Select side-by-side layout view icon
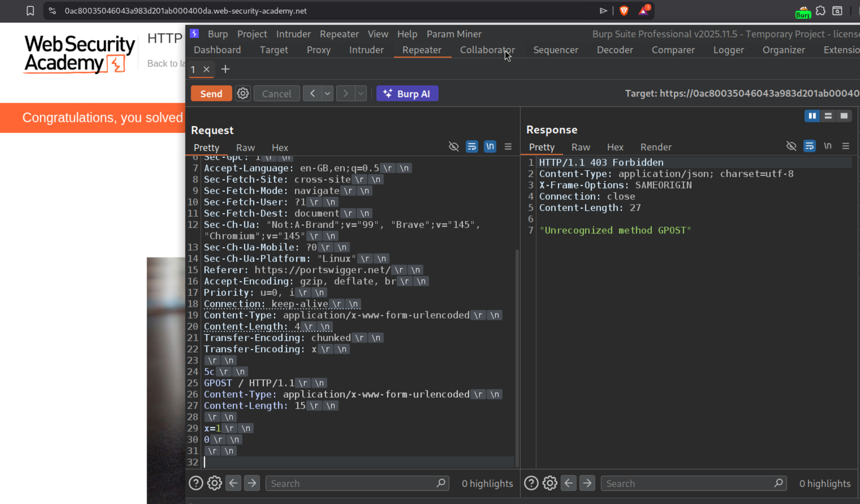Image resolution: width=860 pixels, height=504 pixels. pyautogui.click(x=812, y=116)
